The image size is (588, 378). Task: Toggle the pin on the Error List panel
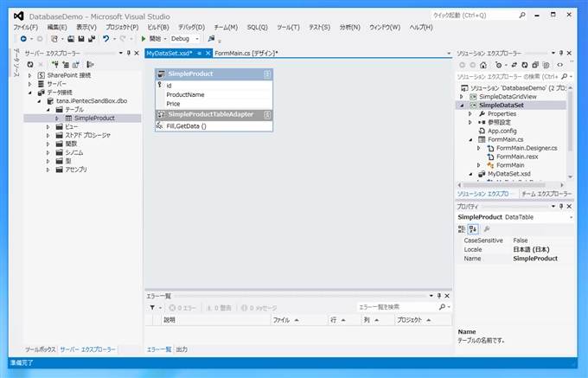pos(438,296)
